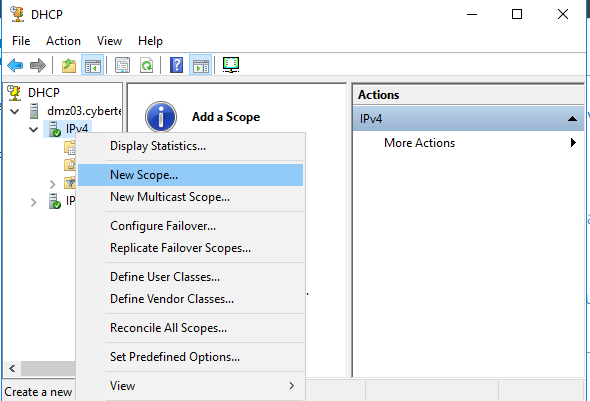
Task: Click the IPv4 header in Actions pane
Action: pyautogui.click(x=468, y=119)
